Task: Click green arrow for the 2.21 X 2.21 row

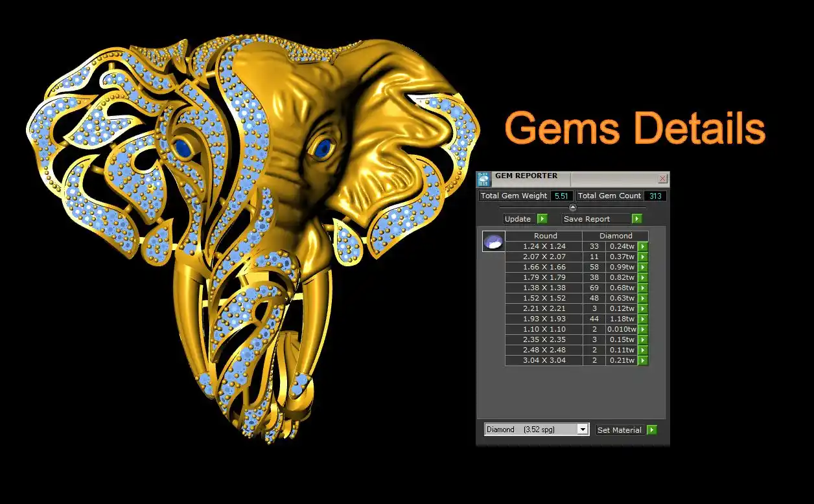Action: click(x=643, y=308)
